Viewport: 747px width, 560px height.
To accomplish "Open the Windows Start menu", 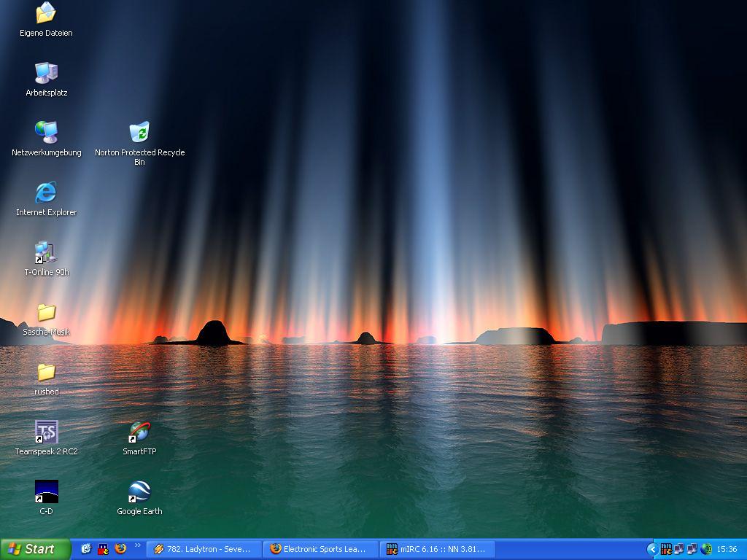I will point(35,549).
